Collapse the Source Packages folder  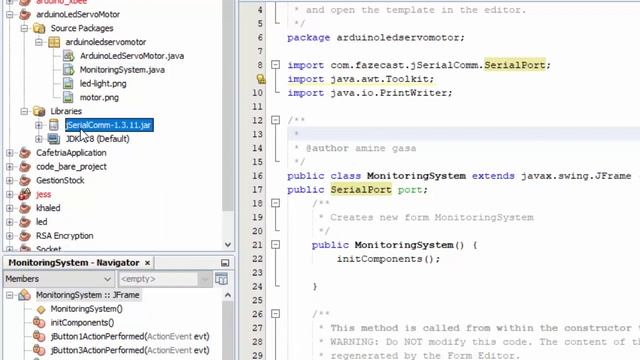click(24, 28)
